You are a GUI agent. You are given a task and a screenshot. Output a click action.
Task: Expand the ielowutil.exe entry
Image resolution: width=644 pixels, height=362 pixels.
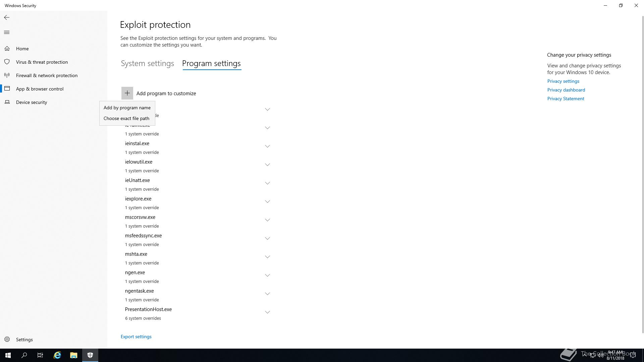pos(267,165)
